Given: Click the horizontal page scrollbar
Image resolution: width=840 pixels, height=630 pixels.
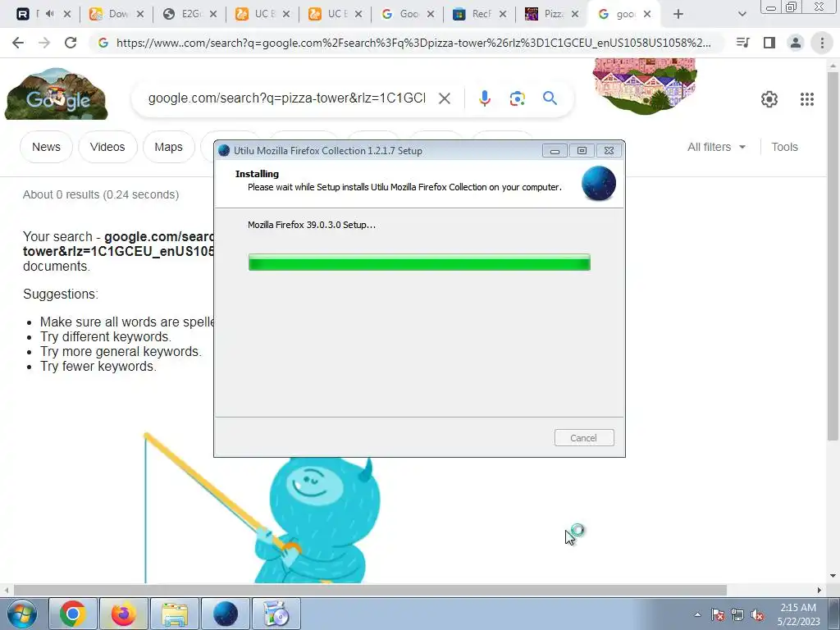Looking at the screenshot, I should point(370,590).
